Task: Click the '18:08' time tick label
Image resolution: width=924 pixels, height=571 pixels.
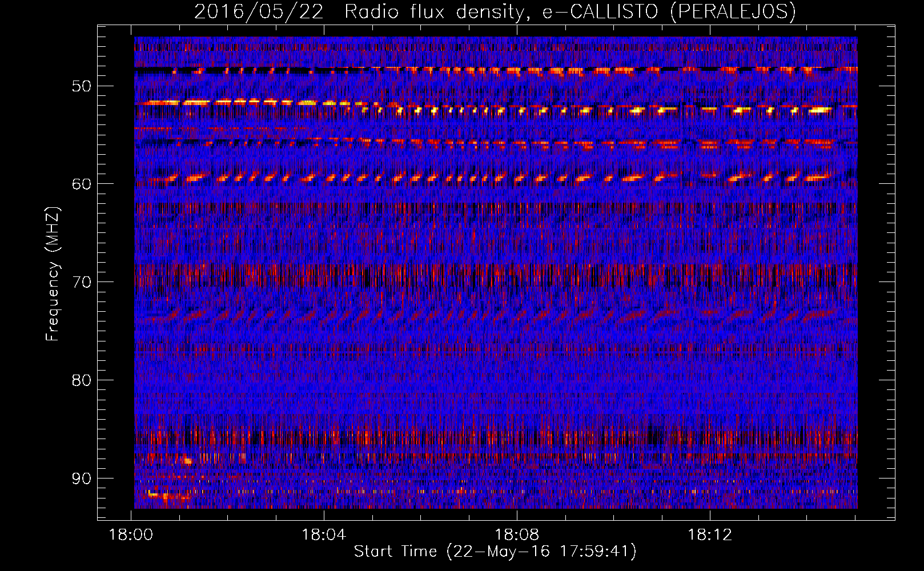Action: 517,535
